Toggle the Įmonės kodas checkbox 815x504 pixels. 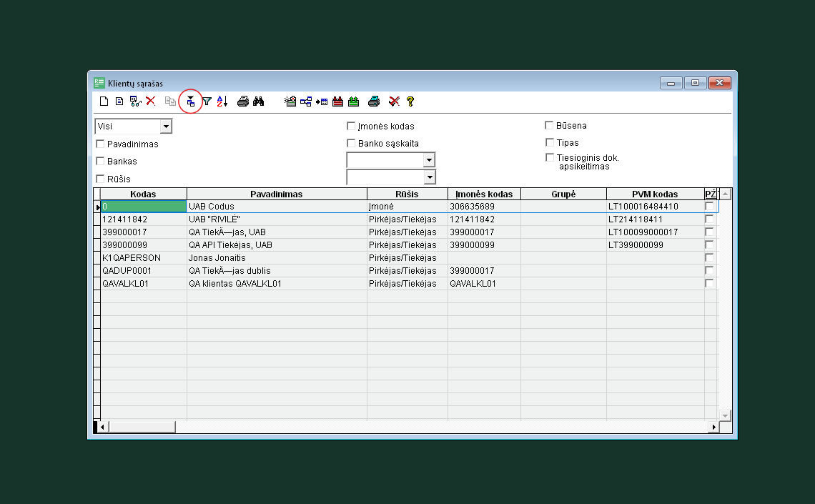coord(351,126)
